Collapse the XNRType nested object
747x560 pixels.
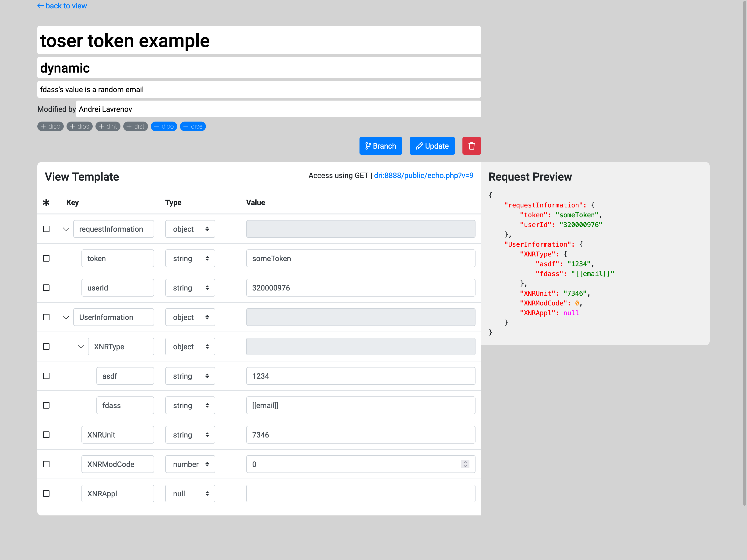click(81, 347)
